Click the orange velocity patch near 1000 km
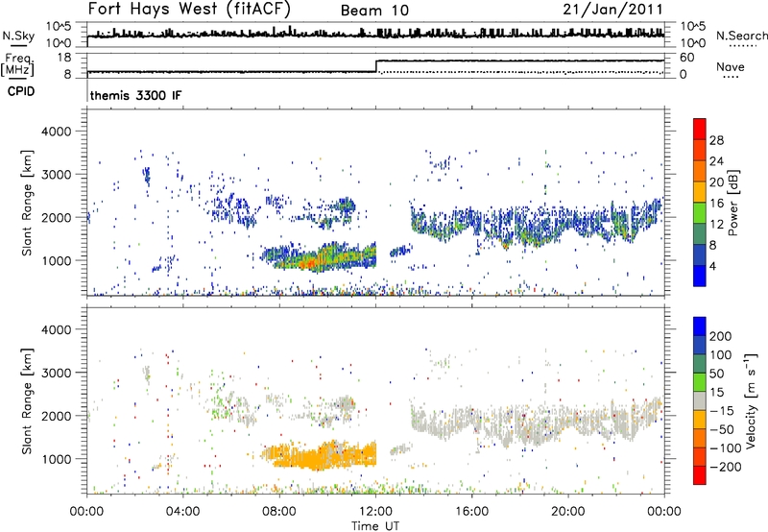The height and width of the screenshot is (532, 768). 319,455
